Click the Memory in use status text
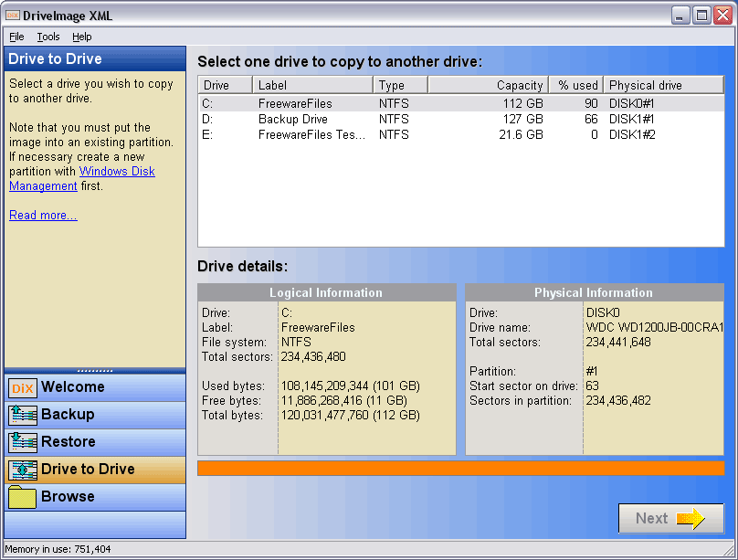Image resolution: width=738 pixels, height=560 pixels. tap(58, 549)
